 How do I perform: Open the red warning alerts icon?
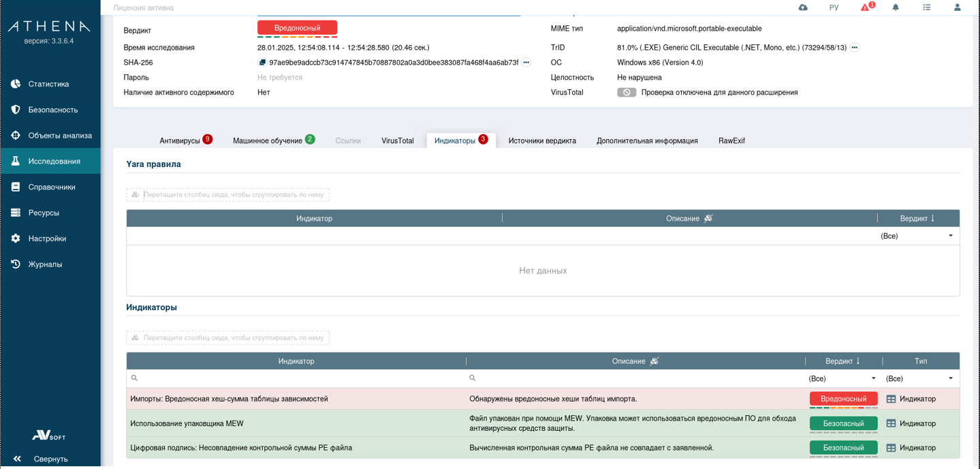pyautogui.click(x=865, y=7)
